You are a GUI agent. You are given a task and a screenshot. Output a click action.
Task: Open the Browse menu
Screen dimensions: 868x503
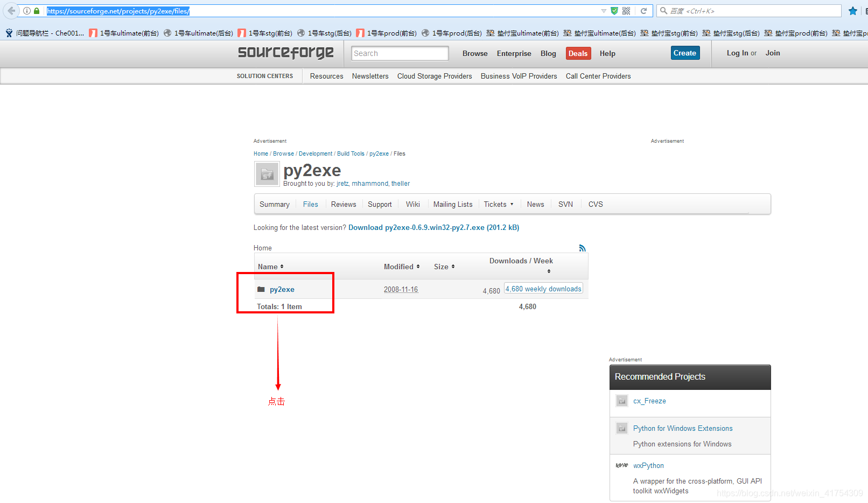(x=475, y=53)
